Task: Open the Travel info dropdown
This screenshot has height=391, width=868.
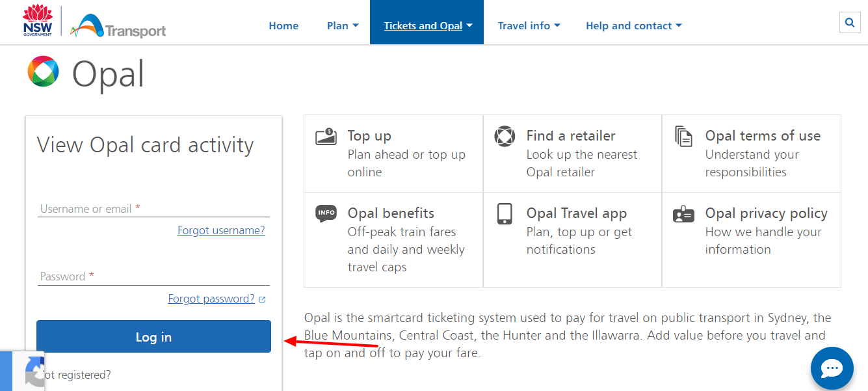Action: 528,25
